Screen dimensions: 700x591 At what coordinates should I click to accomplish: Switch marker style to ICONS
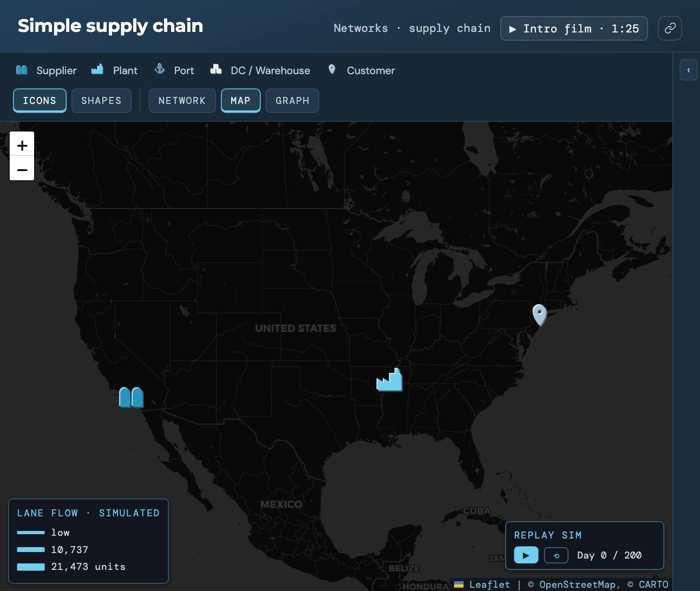click(x=40, y=101)
